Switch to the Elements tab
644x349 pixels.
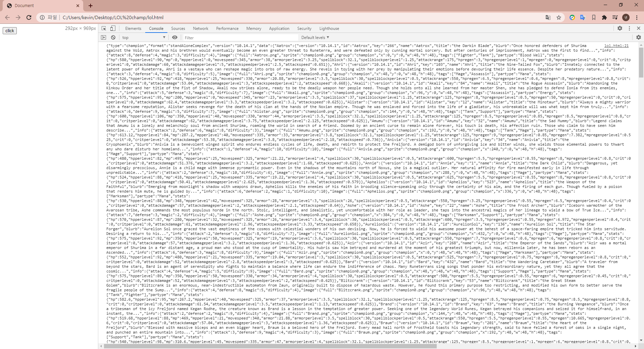tap(133, 29)
